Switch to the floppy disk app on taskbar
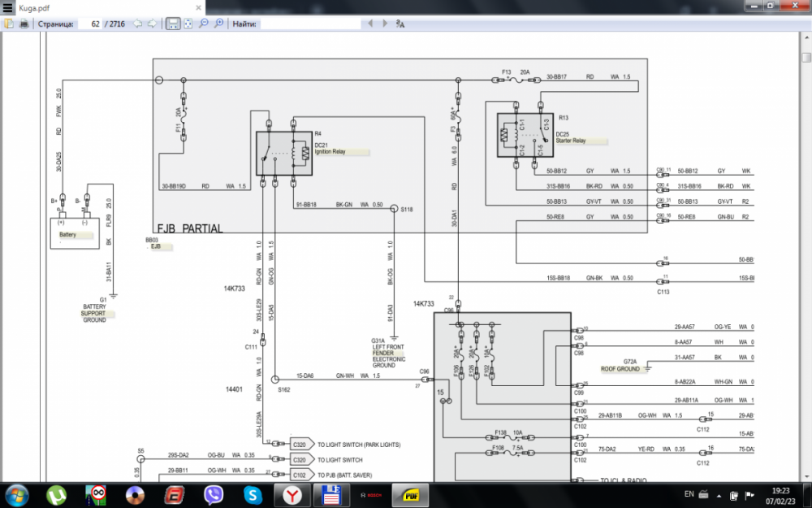This screenshot has height=508, width=812. pyautogui.click(x=331, y=495)
